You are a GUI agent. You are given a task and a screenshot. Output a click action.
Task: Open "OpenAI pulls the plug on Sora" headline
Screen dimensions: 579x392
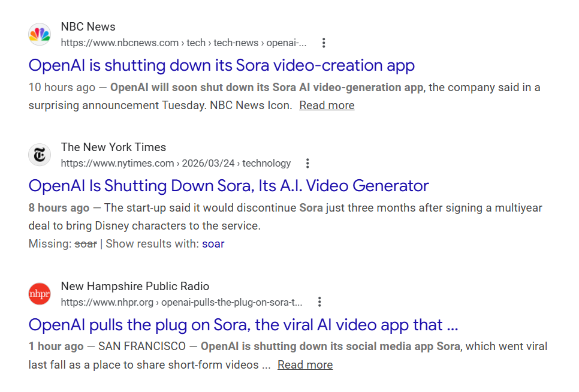243,324
